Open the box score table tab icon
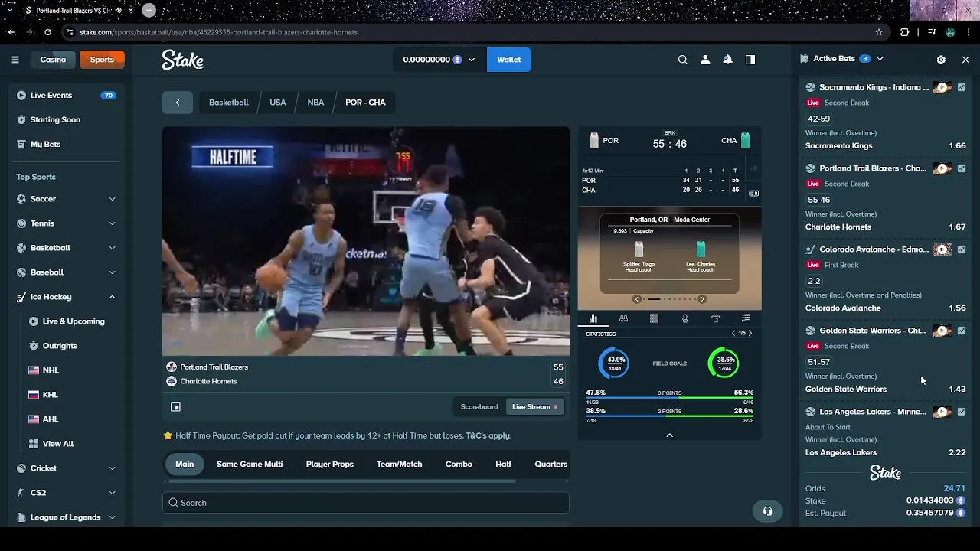This screenshot has width=980, height=551. (654, 318)
